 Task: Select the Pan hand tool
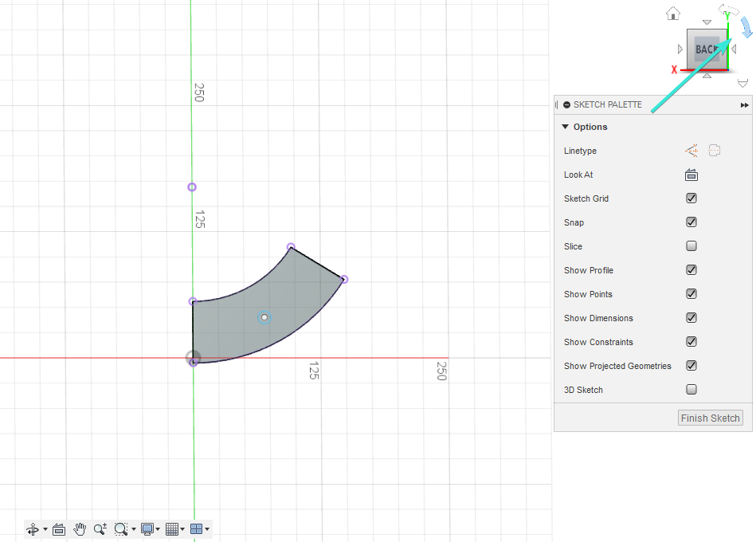(80, 529)
